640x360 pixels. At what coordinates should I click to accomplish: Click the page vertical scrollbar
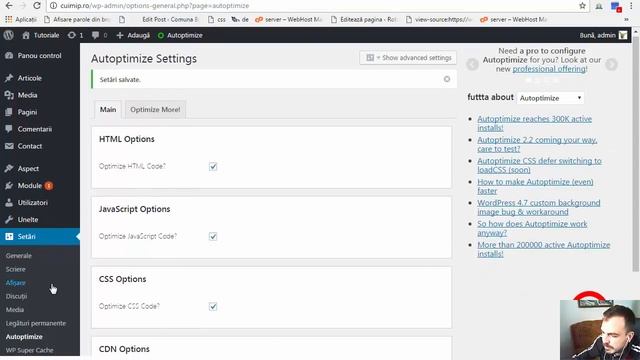pos(635,155)
